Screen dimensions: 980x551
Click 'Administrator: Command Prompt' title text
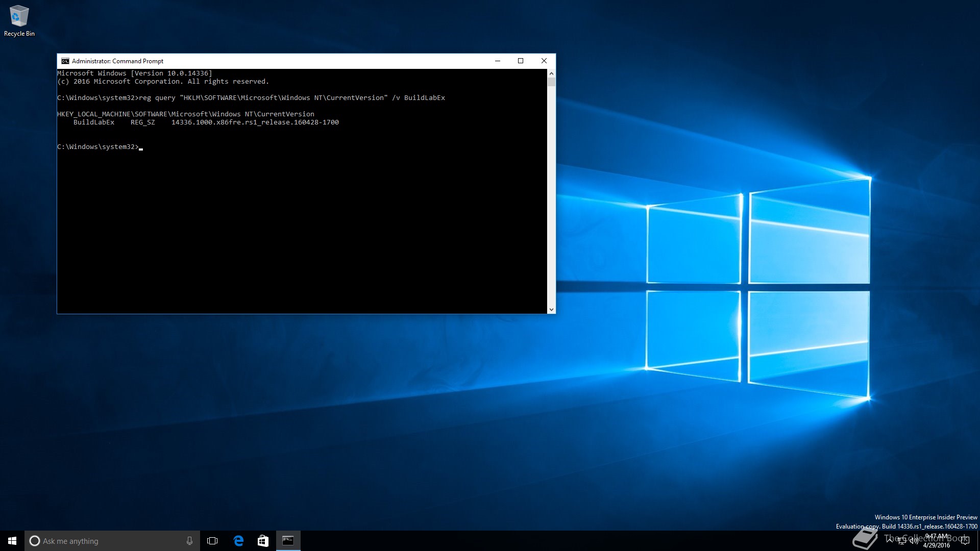point(117,61)
